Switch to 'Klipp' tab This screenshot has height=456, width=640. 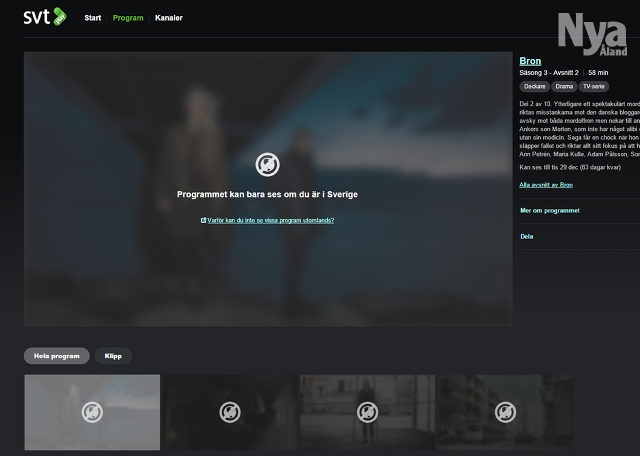pyautogui.click(x=113, y=356)
